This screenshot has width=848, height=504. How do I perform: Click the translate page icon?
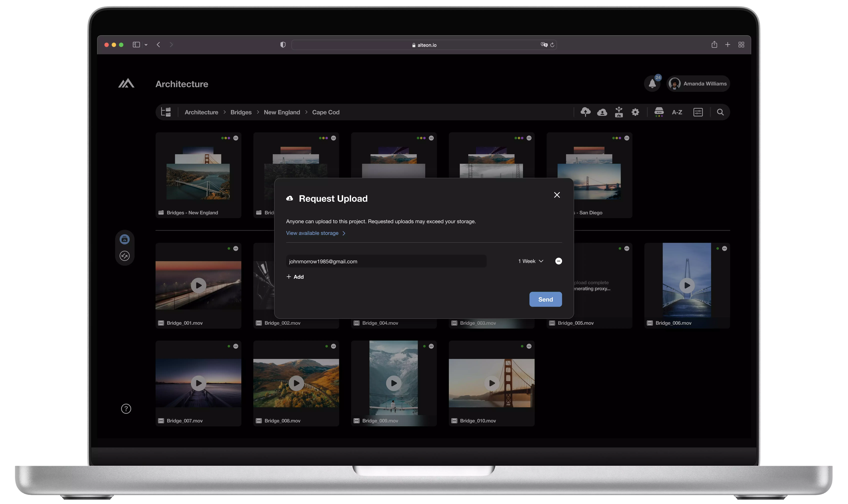(x=544, y=45)
